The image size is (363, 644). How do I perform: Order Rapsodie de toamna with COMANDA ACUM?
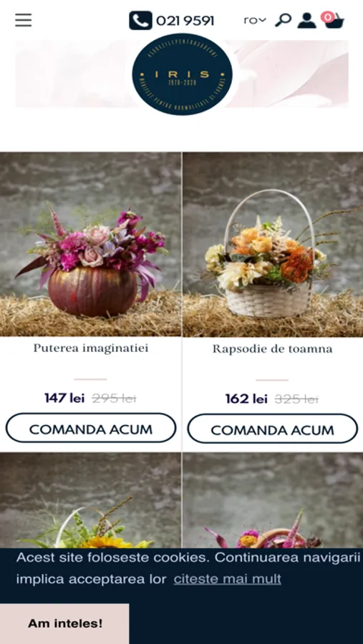pyautogui.click(x=273, y=429)
